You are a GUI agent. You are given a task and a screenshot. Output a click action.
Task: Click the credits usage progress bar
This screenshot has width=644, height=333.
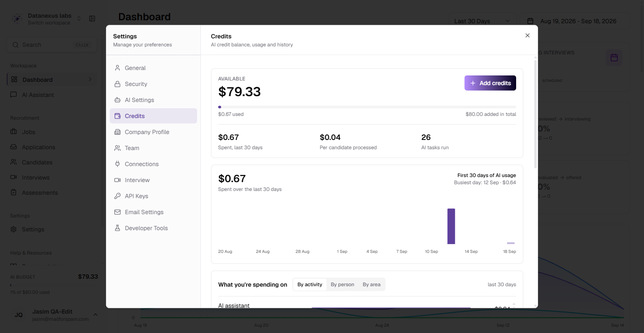click(x=367, y=107)
